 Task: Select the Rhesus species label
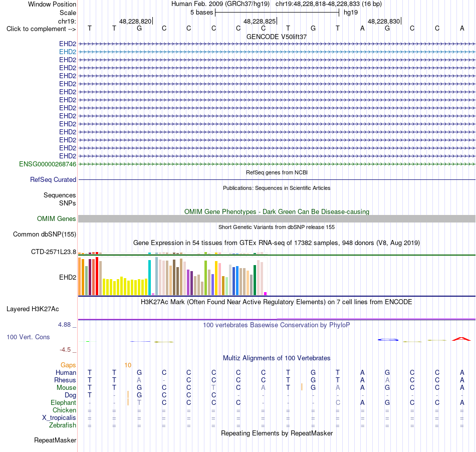(x=65, y=380)
